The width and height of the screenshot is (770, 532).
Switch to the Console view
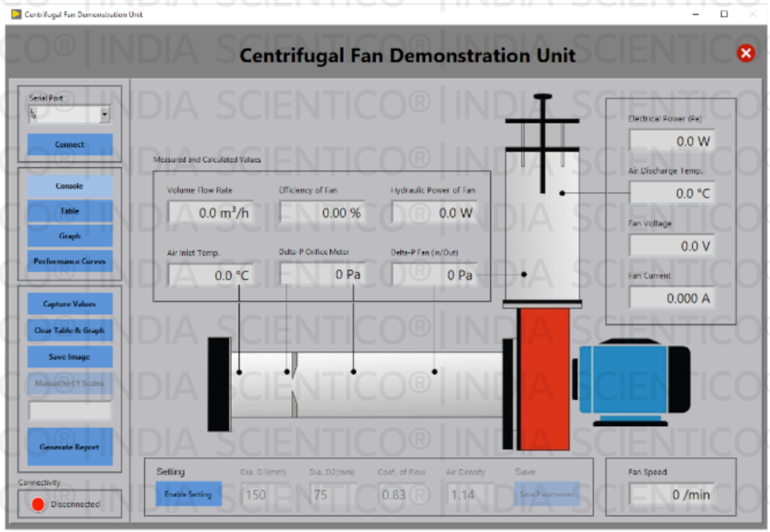[70, 185]
